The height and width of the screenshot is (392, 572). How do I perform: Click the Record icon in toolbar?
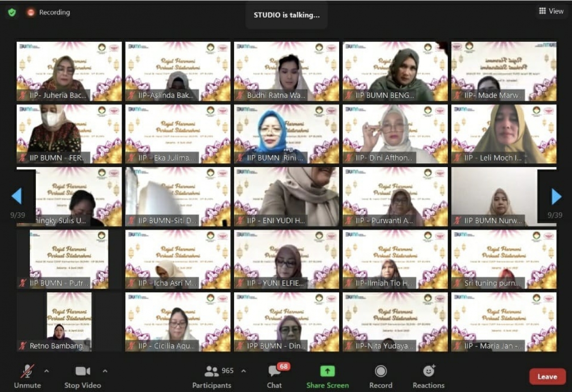coord(381,371)
